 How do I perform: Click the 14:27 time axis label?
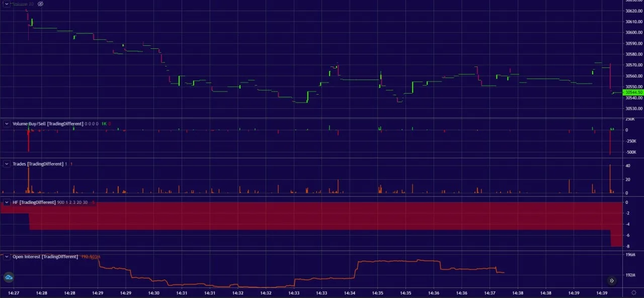point(14,292)
